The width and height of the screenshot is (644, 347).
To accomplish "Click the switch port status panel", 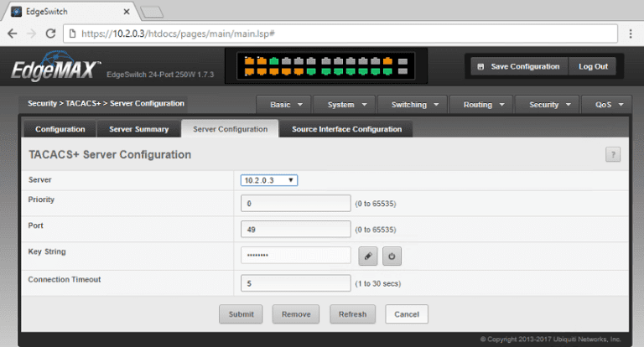I will point(326,65).
